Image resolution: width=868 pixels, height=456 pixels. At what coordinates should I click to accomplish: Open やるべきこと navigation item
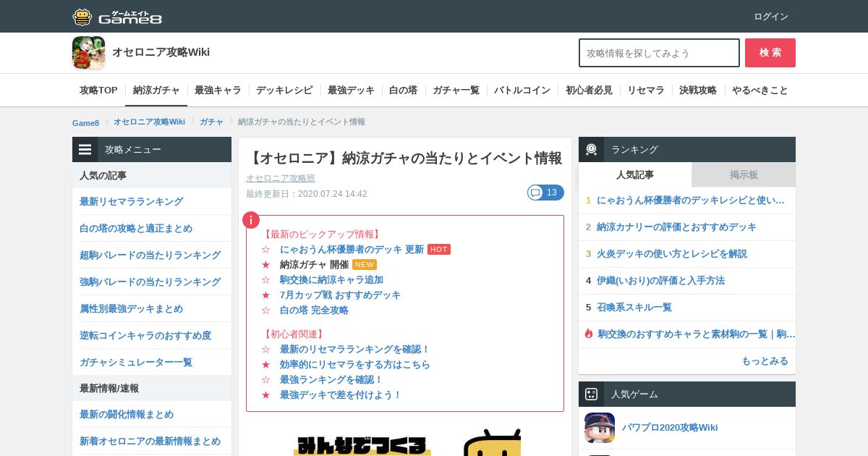pos(760,90)
